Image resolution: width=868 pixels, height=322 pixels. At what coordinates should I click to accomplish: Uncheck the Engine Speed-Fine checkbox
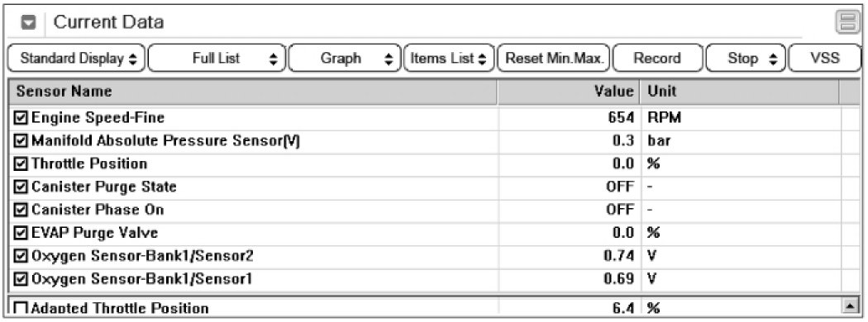21,118
